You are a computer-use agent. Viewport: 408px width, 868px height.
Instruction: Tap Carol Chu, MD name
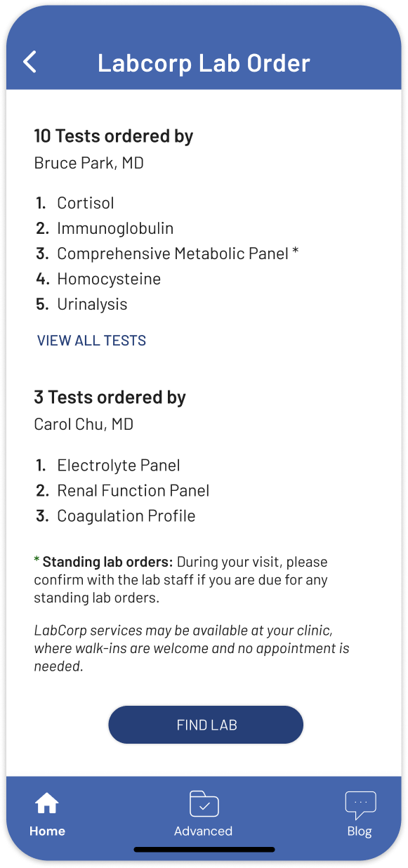[x=84, y=425]
